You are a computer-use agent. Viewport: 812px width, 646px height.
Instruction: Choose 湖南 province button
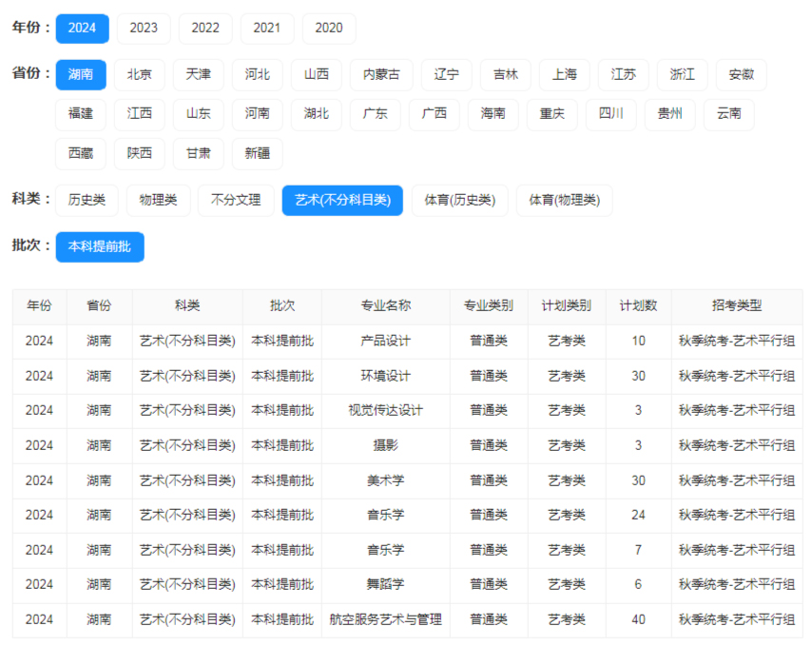coord(81,74)
